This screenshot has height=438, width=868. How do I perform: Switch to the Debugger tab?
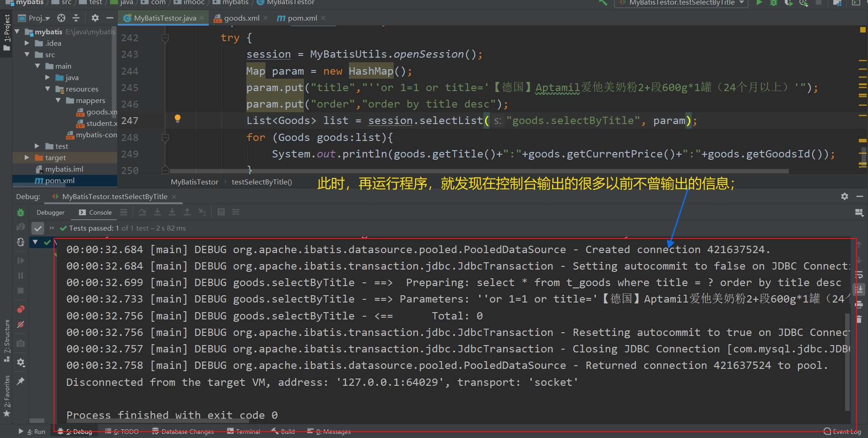click(x=50, y=212)
